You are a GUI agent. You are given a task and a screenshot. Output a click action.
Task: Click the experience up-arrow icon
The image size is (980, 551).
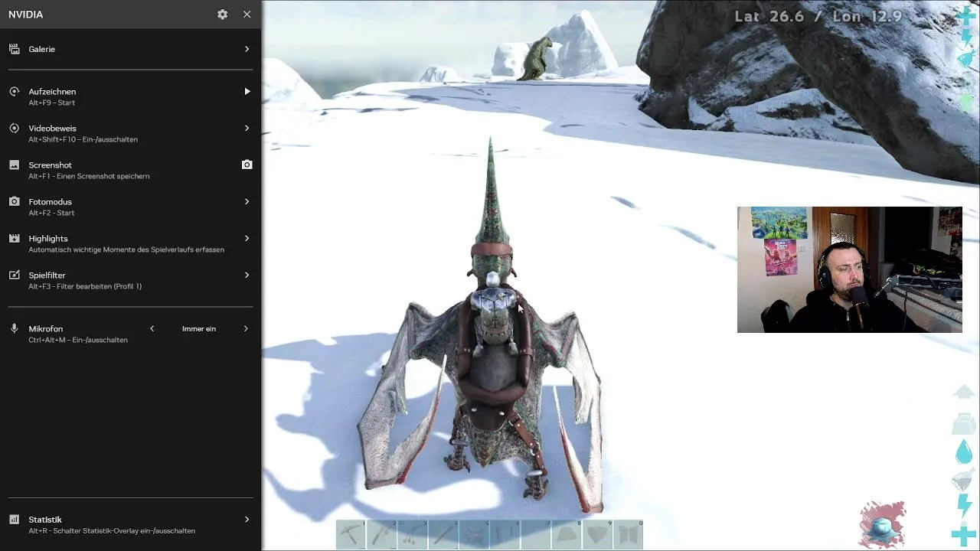tap(965, 392)
